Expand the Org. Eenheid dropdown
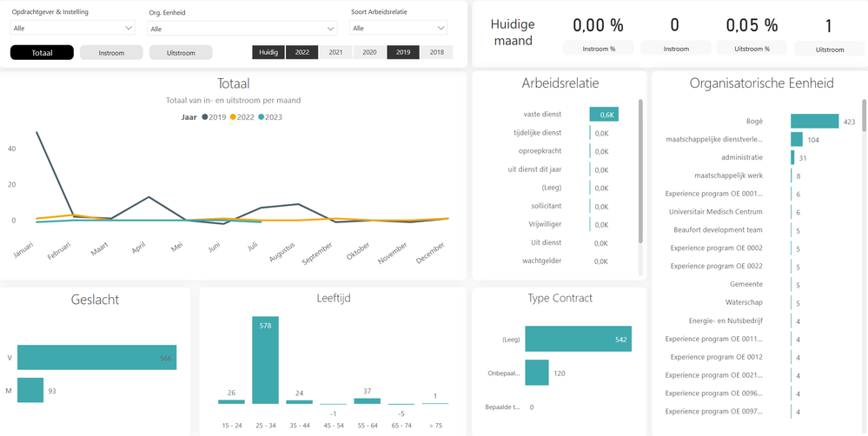Viewport: 868px width, 436px height. coord(243,29)
